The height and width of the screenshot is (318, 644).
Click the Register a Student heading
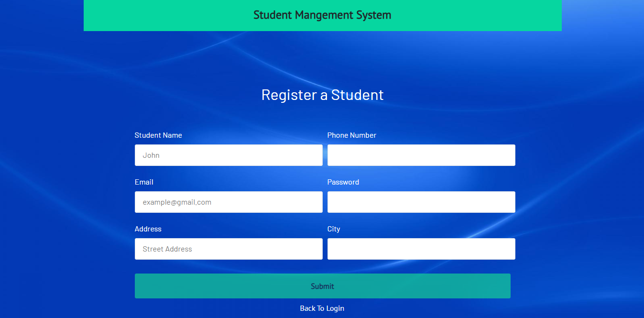(322, 95)
